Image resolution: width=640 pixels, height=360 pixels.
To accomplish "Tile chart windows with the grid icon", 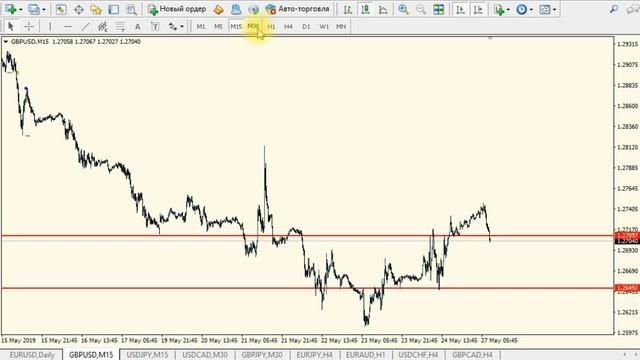I will pyautogui.click(x=438, y=9).
